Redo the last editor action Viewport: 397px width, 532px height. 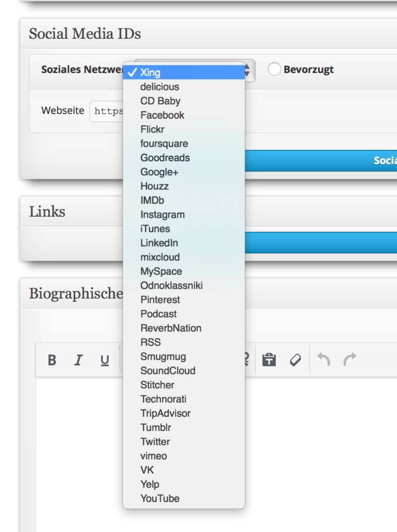350,360
